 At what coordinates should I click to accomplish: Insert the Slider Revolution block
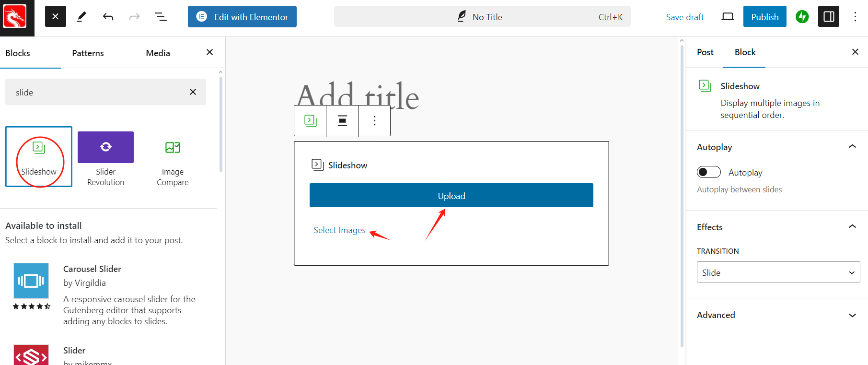pyautogui.click(x=105, y=158)
